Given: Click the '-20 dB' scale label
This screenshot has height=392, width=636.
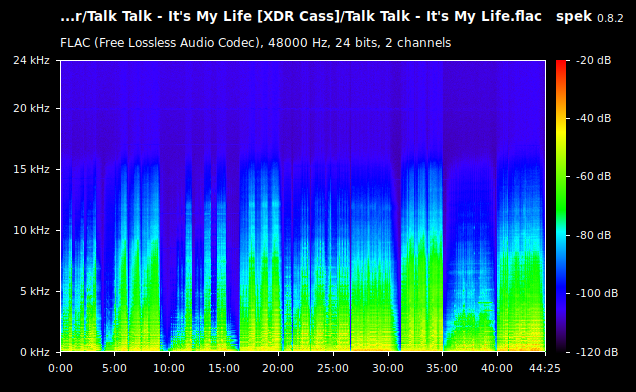Looking at the screenshot, I should click(x=593, y=60).
